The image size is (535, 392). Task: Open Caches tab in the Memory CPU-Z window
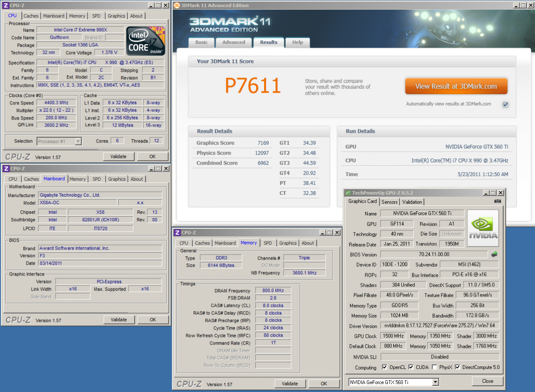coord(202,243)
